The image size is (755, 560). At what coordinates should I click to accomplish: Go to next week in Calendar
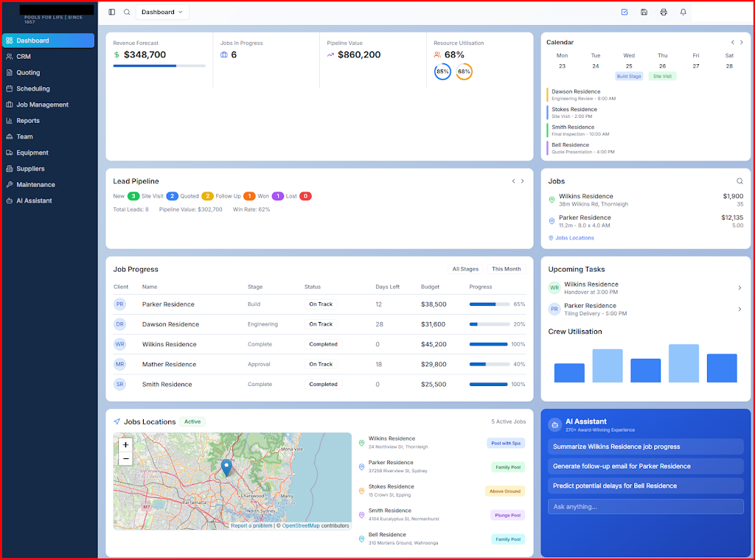point(741,42)
